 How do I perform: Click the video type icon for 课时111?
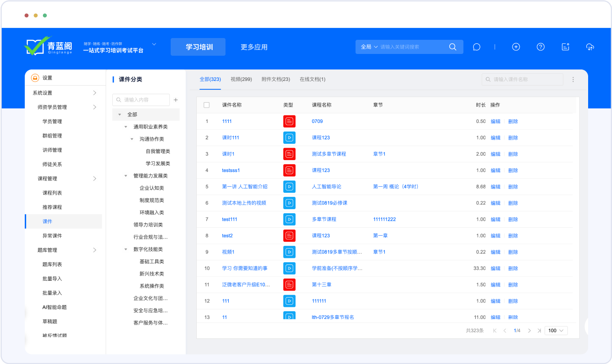[x=289, y=138]
